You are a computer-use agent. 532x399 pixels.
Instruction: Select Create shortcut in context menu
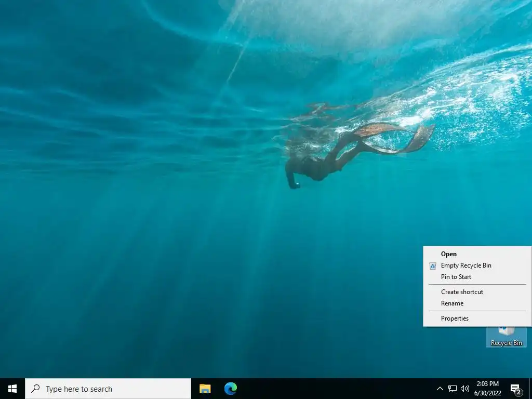coord(477,292)
